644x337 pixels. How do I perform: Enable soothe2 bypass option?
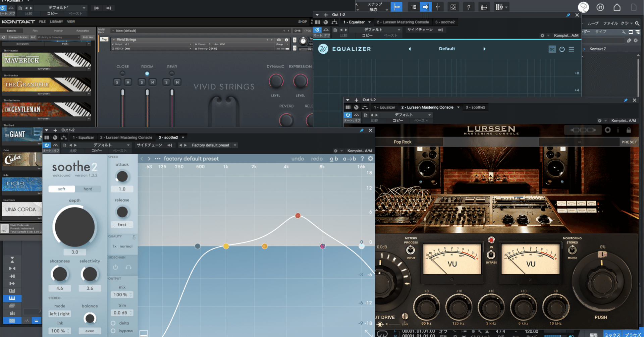113,331
